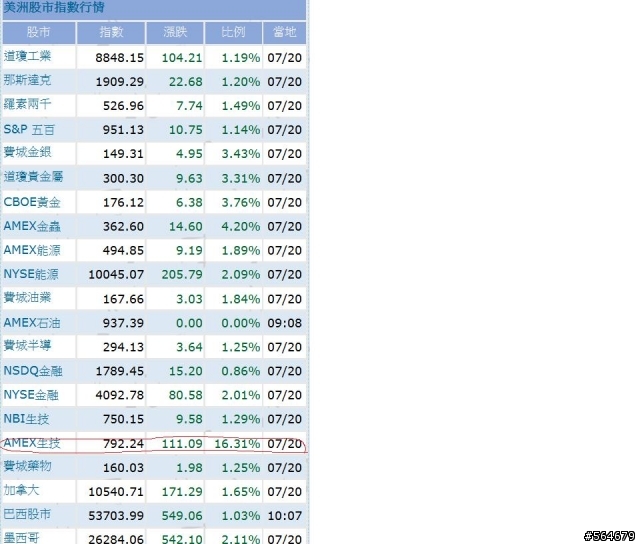Select the index value 792.24
Image resolution: width=640 pixels, height=544 pixels.
click(123, 444)
